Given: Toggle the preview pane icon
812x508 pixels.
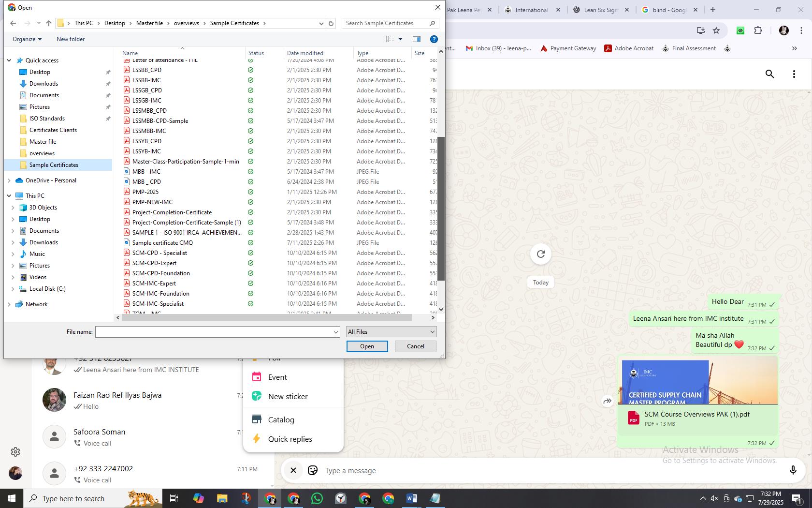Looking at the screenshot, I should pos(416,39).
